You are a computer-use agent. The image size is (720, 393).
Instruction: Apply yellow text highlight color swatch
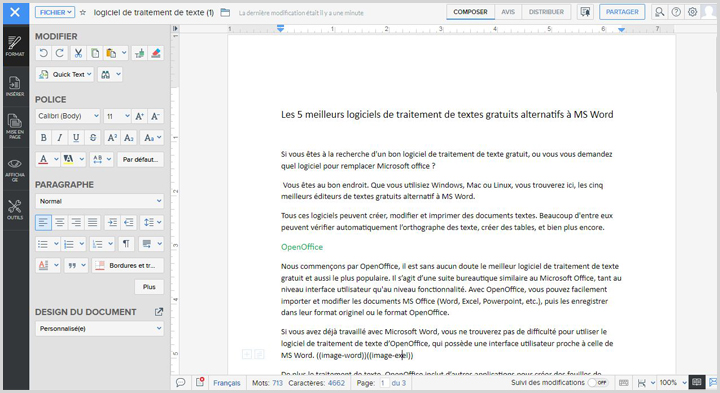tap(68, 159)
